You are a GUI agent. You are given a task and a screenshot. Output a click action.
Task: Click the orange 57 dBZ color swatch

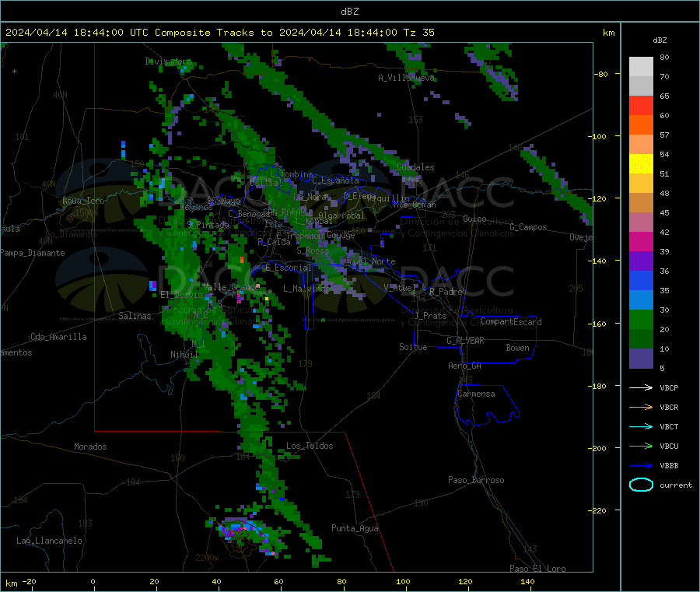click(x=641, y=125)
